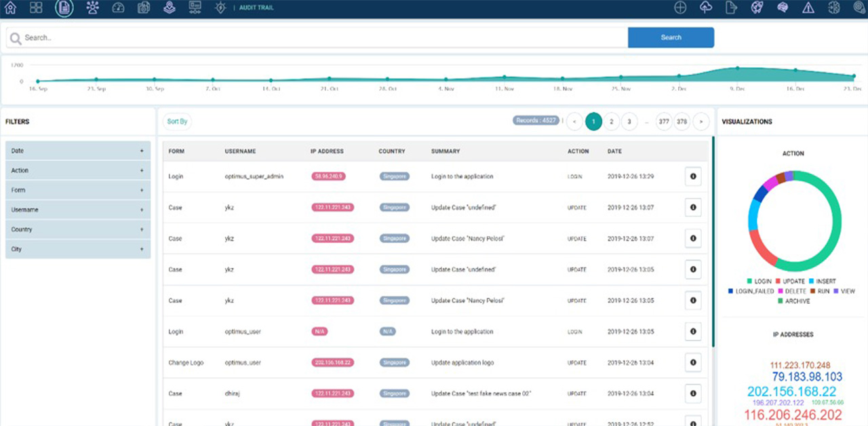Click the SUMMARY column header
The image size is (868, 426).
(x=446, y=151)
